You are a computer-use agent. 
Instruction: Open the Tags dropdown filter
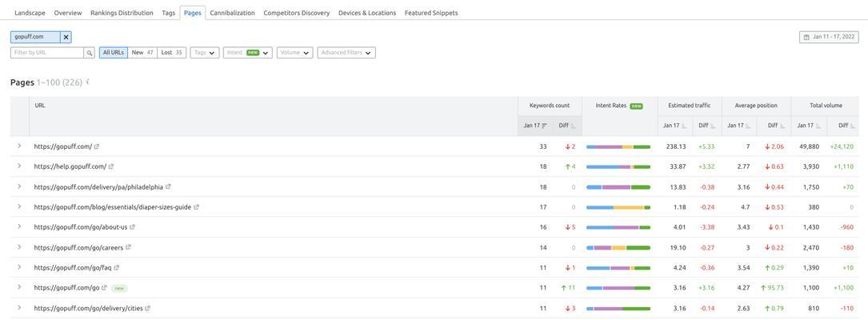[x=204, y=53]
